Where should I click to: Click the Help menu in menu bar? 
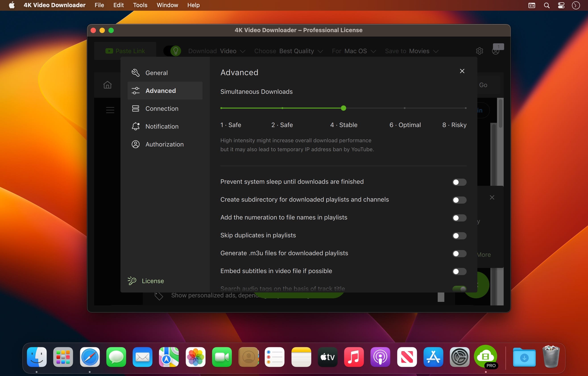[x=193, y=5]
